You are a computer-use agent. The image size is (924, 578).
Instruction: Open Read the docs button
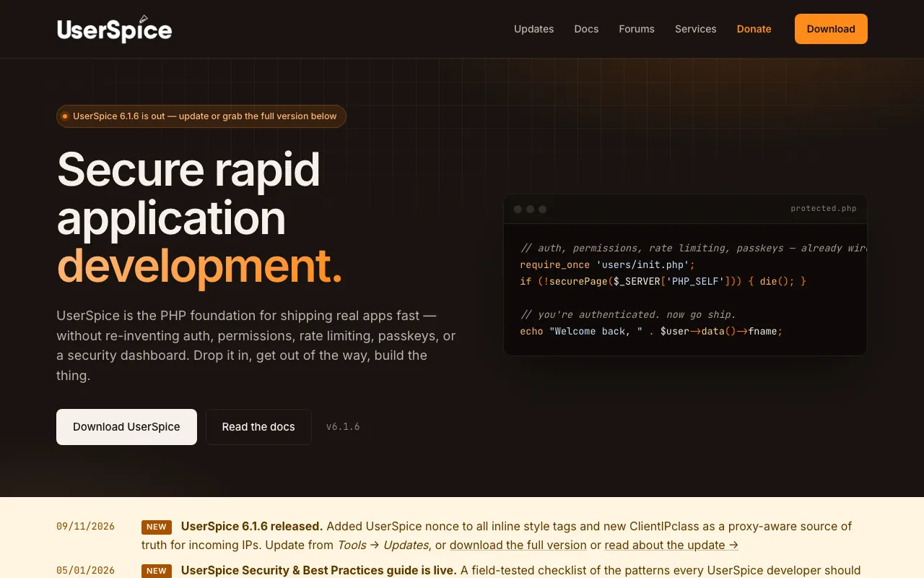click(258, 427)
